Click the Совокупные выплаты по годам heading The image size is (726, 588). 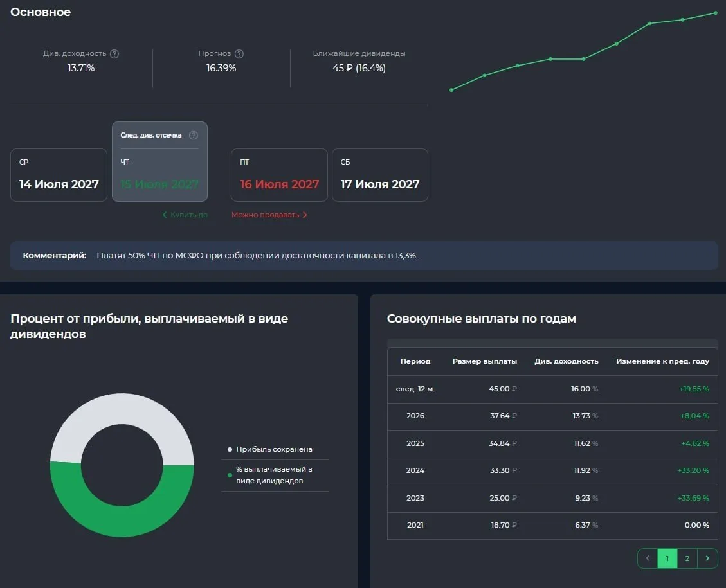[x=482, y=318]
